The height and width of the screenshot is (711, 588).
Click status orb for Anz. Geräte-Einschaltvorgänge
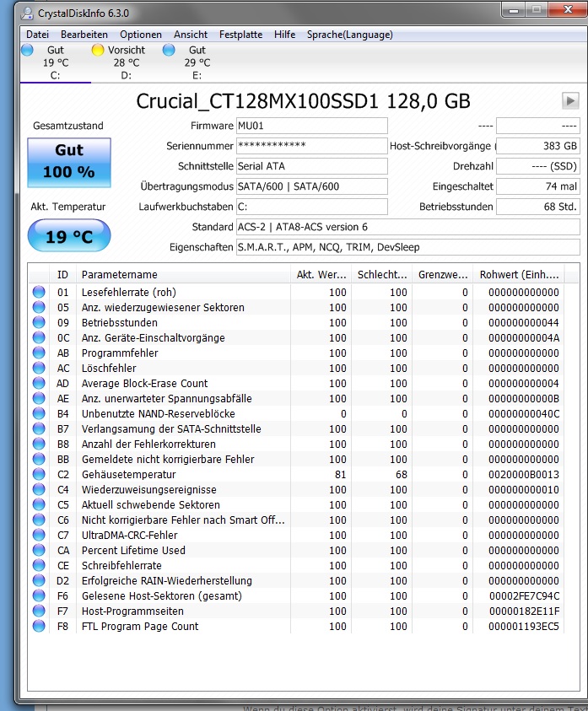point(39,337)
